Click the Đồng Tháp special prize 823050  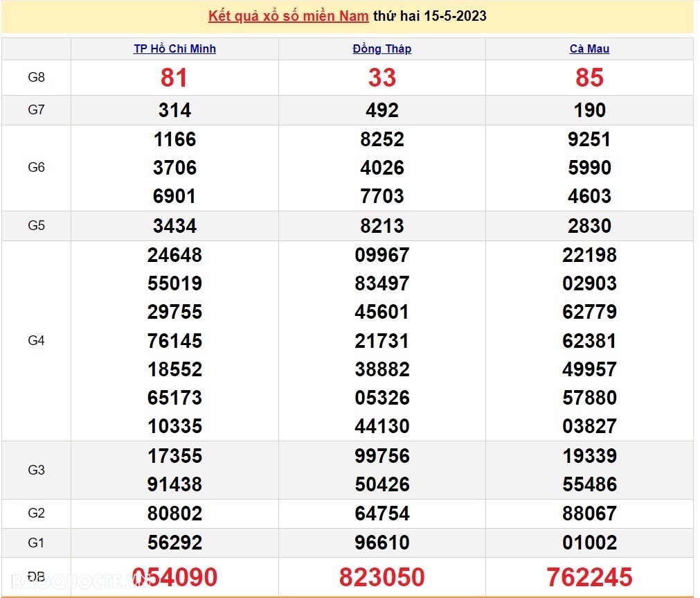point(382,577)
